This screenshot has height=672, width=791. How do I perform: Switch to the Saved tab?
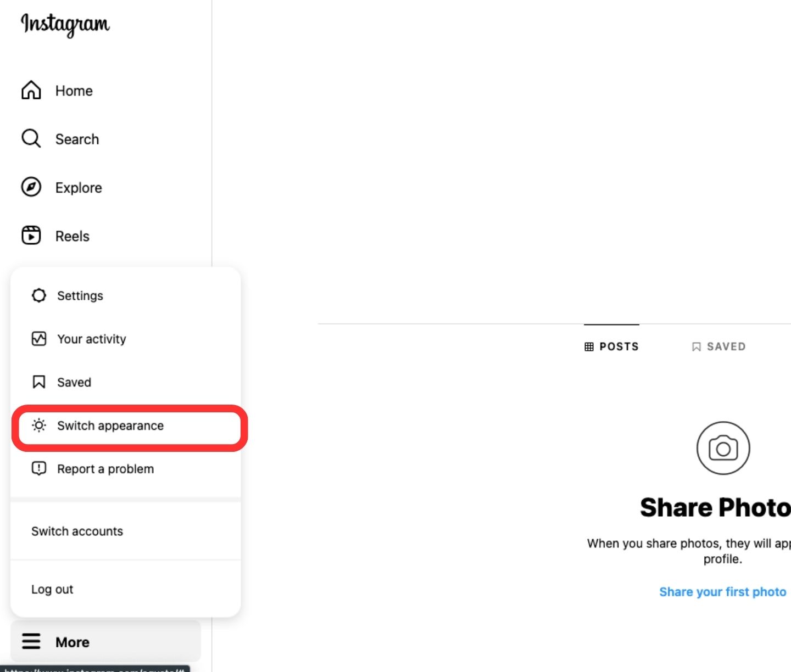[718, 346]
